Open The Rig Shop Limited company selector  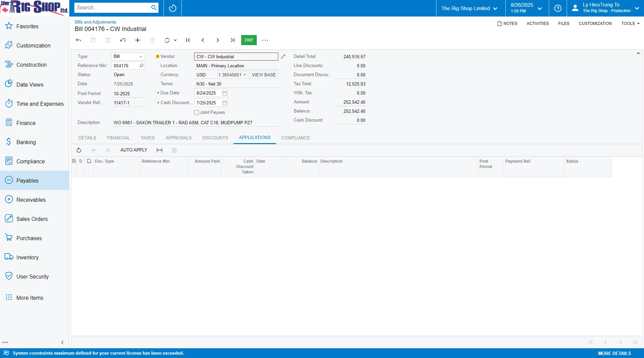tap(469, 8)
